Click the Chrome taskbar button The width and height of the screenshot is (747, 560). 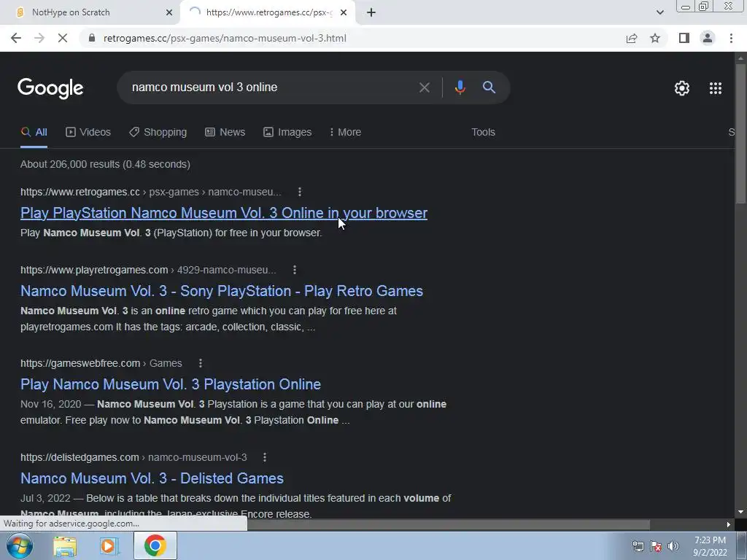[x=155, y=545]
